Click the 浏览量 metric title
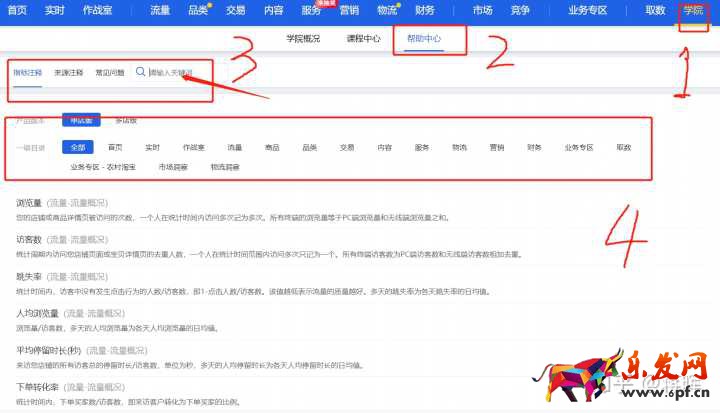720x413 pixels. (30, 203)
